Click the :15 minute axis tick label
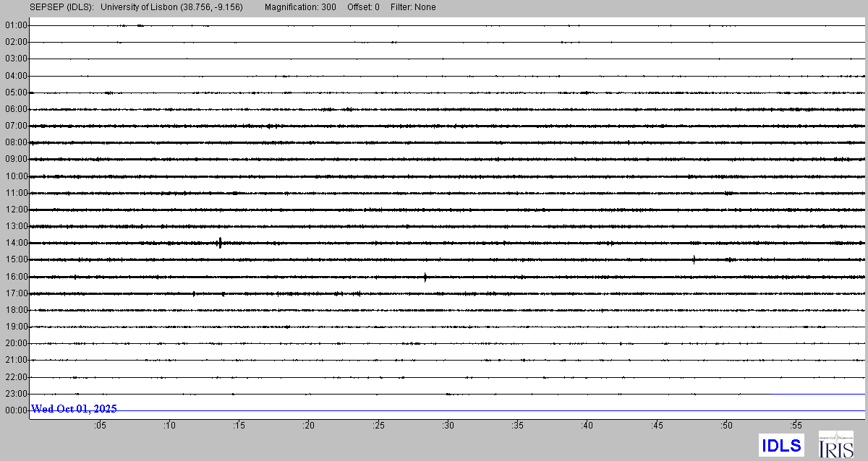Image resolution: width=868 pixels, height=461 pixels. [x=239, y=426]
